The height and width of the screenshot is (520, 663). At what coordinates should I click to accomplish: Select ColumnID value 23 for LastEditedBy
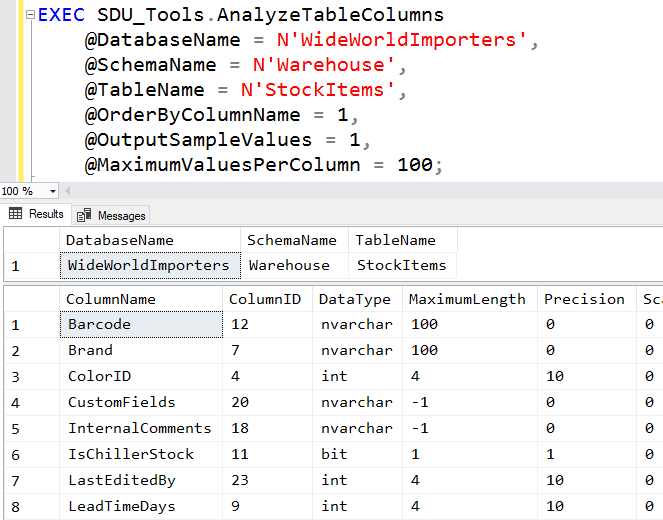(x=267, y=480)
